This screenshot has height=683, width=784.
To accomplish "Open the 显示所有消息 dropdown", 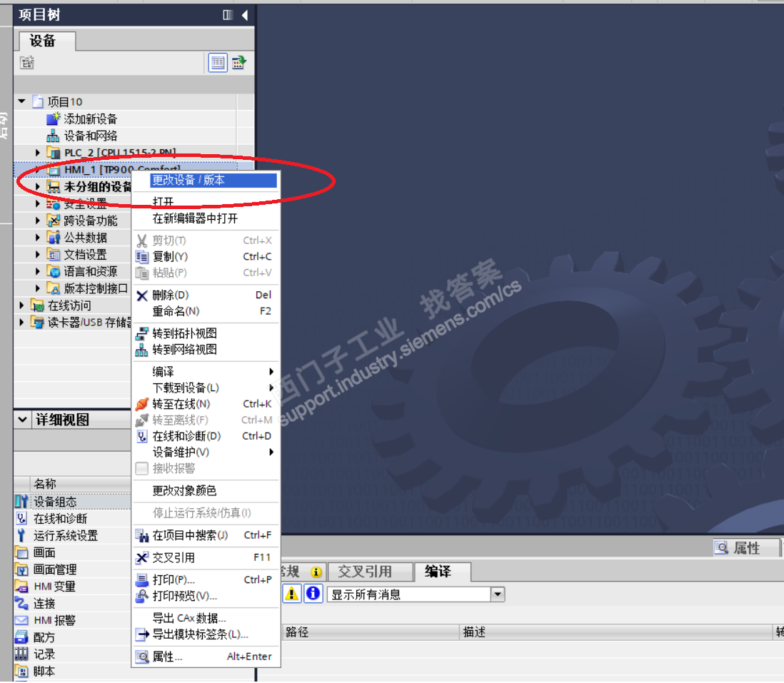I will tap(497, 595).
